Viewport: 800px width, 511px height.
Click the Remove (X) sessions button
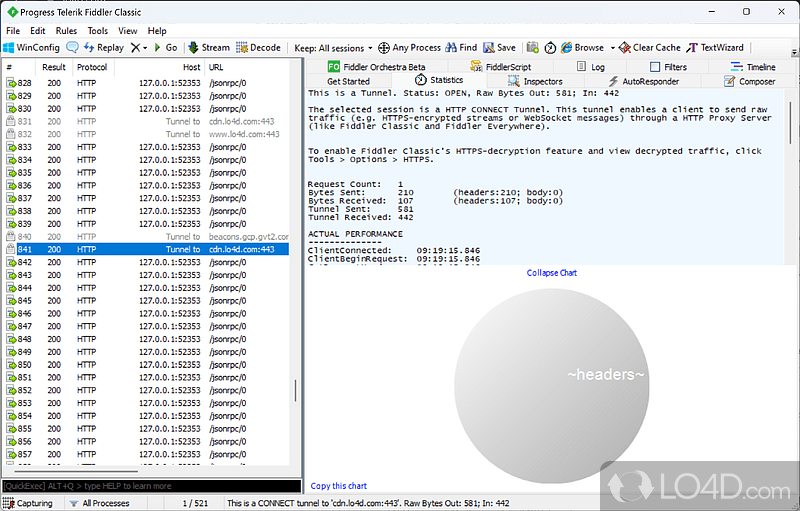135,47
